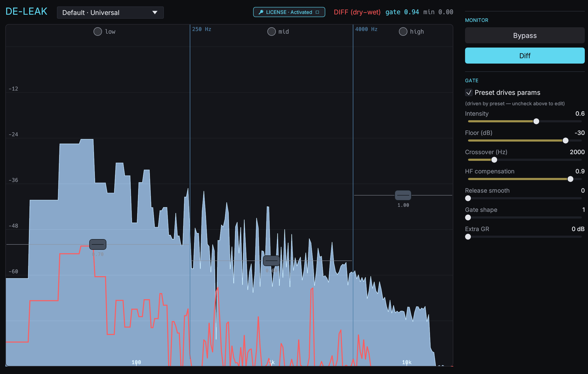Click the Crossover value 2000
This screenshot has height=374, width=588.
pos(577,152)
